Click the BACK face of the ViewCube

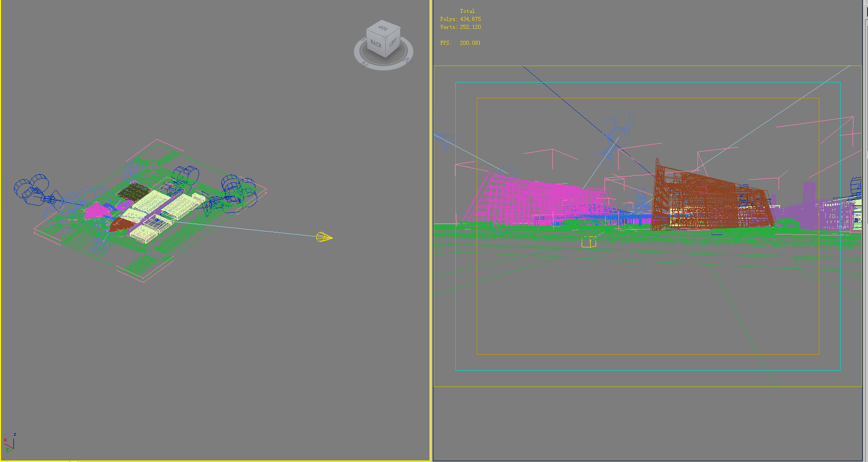click(375, 44)
